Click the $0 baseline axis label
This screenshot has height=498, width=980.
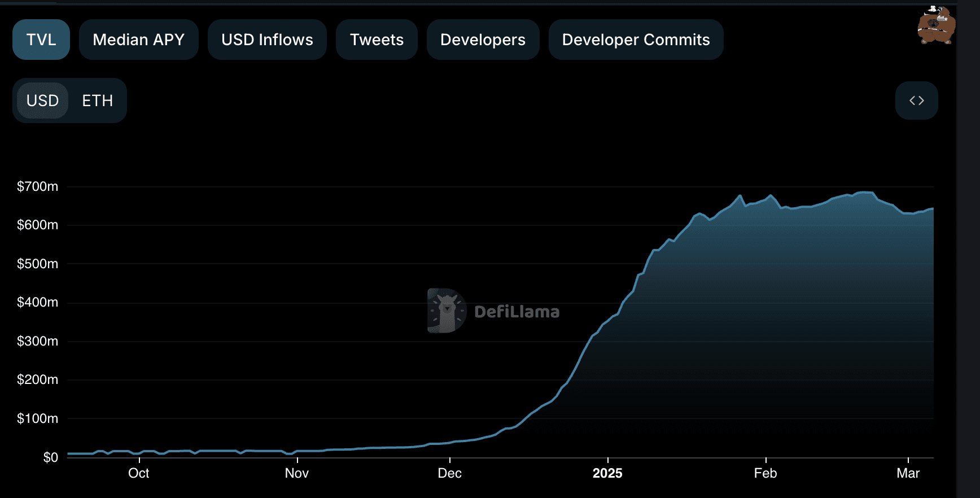[x=51, y=457]
